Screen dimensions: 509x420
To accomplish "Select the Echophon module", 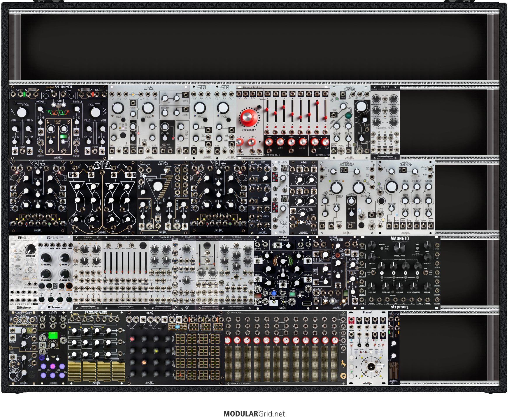I will coord(347,197).
